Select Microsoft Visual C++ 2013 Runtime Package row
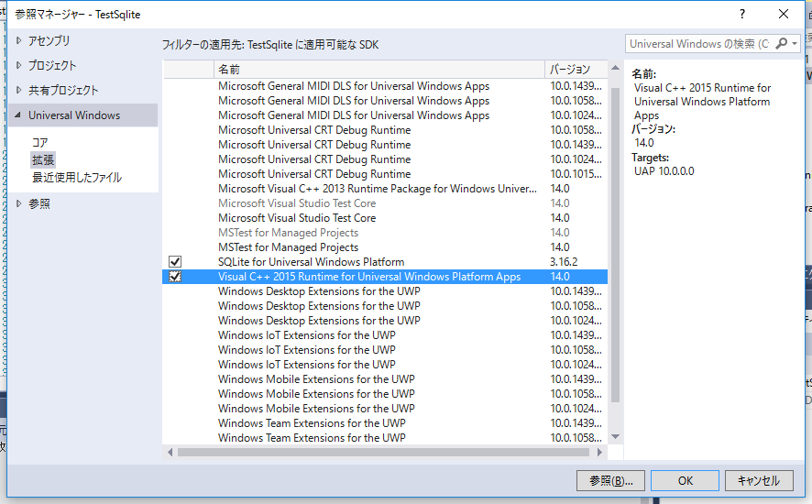This screenshot has width=812, height=504. pos(385,189)
